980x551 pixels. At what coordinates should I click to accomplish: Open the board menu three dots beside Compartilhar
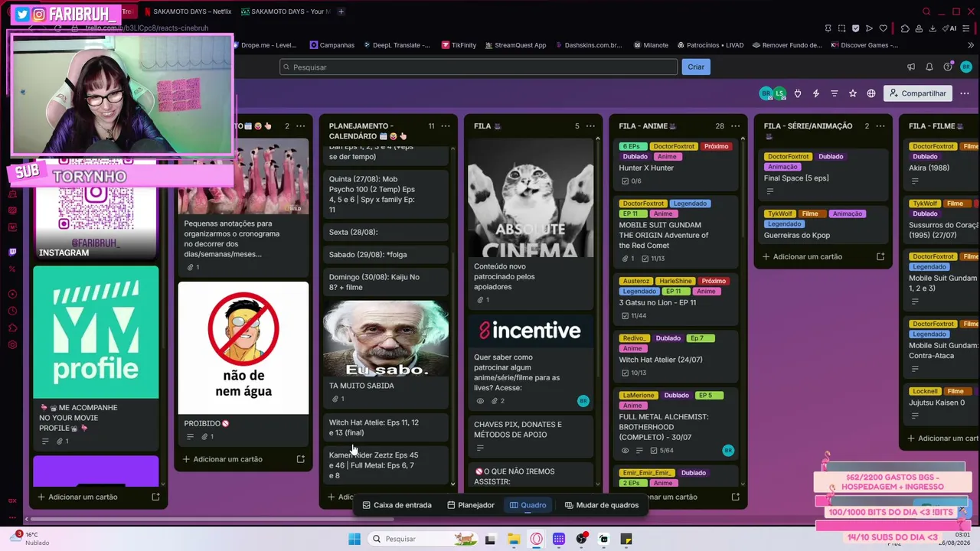click(965, 93)
